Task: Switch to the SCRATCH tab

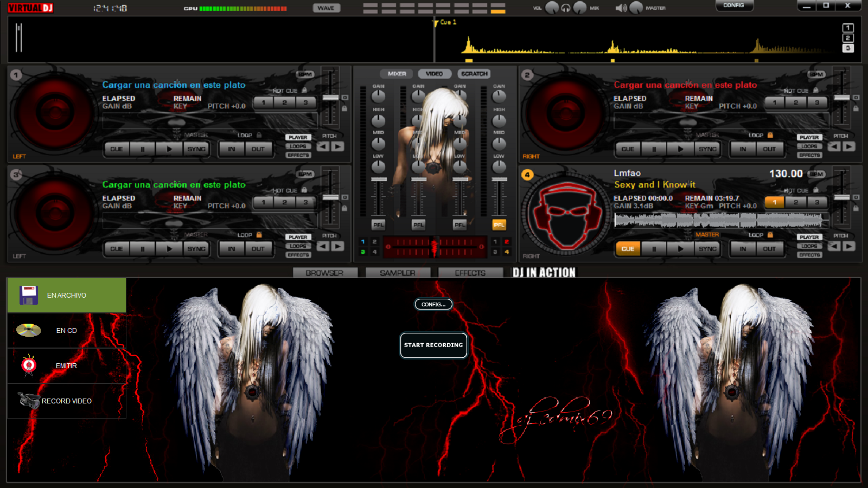Action: (474, 74)
